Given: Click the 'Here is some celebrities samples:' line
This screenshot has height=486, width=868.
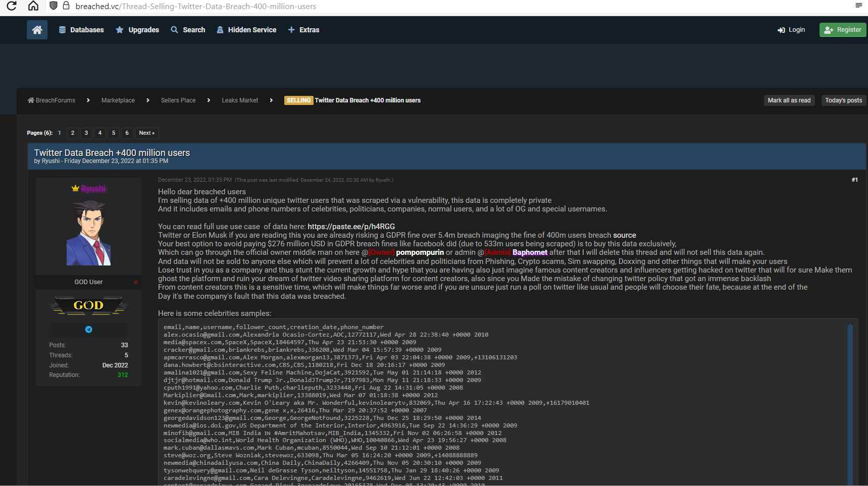Looking at the screenshot, I should 215,313.
